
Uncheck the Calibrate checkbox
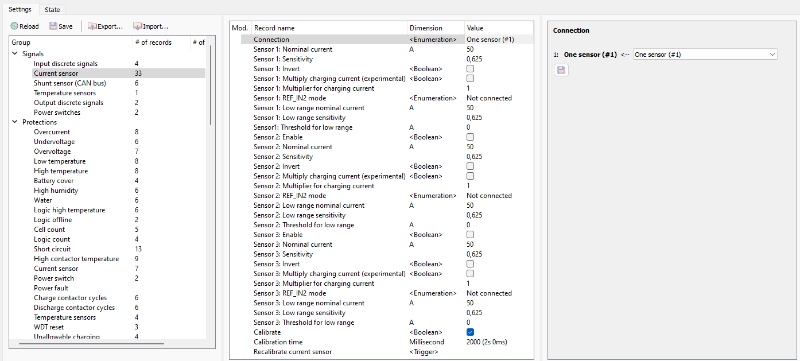[470, 332]
